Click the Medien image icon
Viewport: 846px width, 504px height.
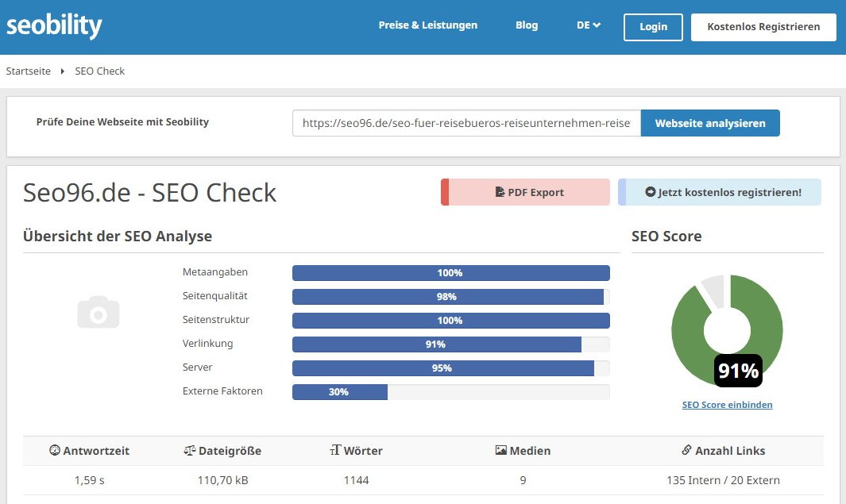click(500, 450)
